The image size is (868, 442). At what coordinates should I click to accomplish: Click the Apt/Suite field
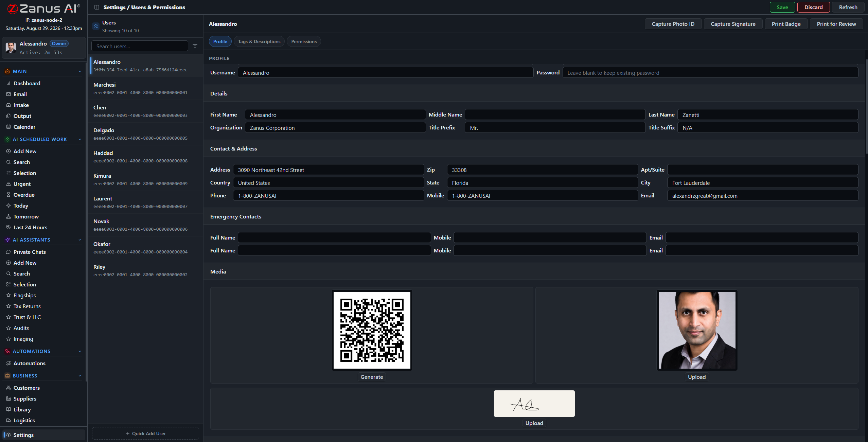763,170
